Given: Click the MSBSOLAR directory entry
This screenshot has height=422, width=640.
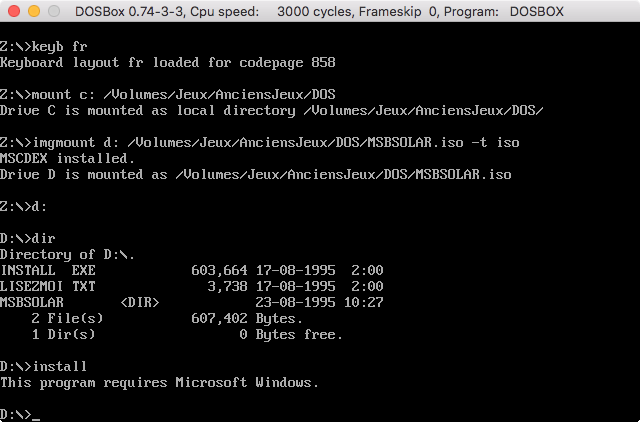Looking at the screenshot, I should [x=192, y=302].
